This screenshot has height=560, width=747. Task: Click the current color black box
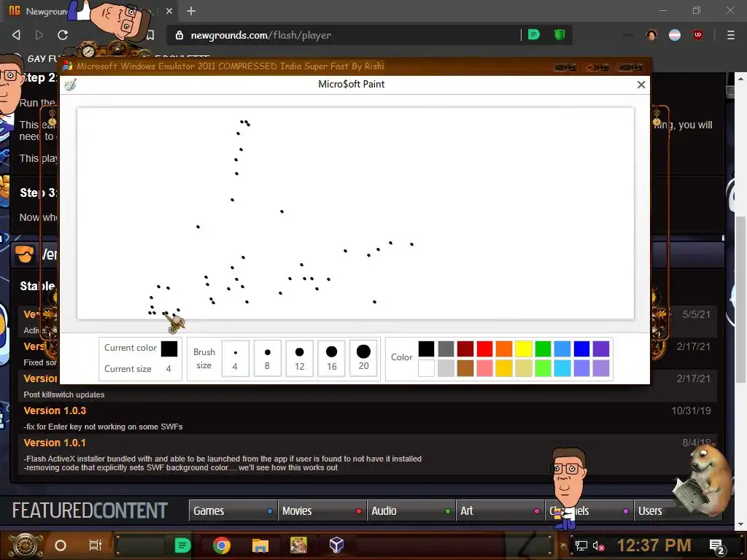tap(169, 349)
